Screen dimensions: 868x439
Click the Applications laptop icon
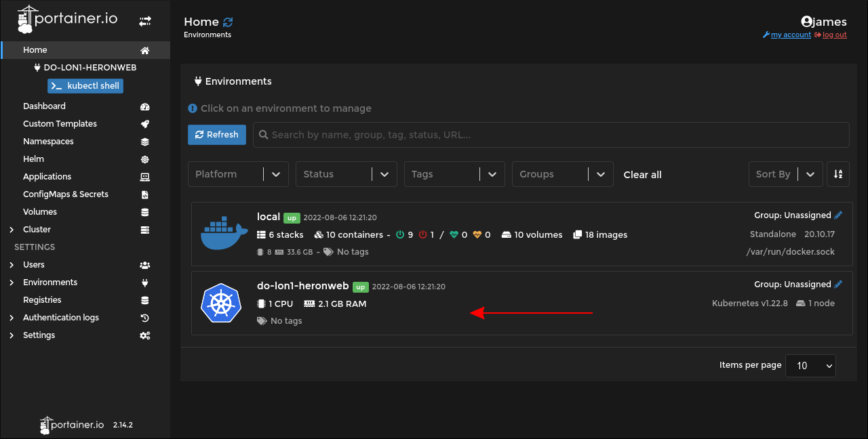[144, 177]
